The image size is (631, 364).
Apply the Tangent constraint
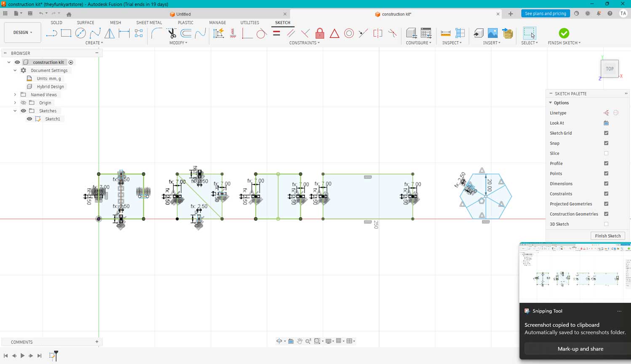pos(262,33)
